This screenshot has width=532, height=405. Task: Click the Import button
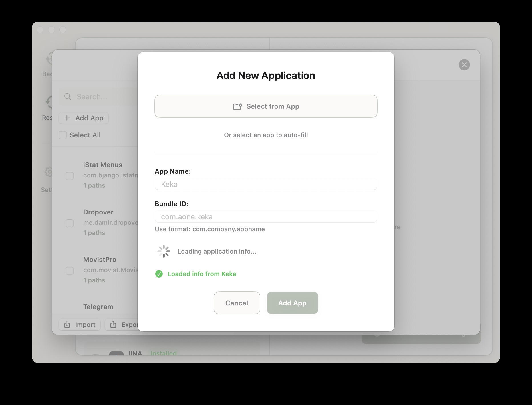80,325
